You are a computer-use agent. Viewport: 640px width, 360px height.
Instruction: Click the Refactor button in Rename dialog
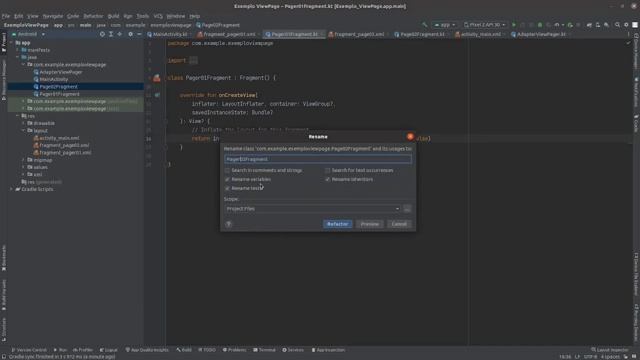(337, 224)
